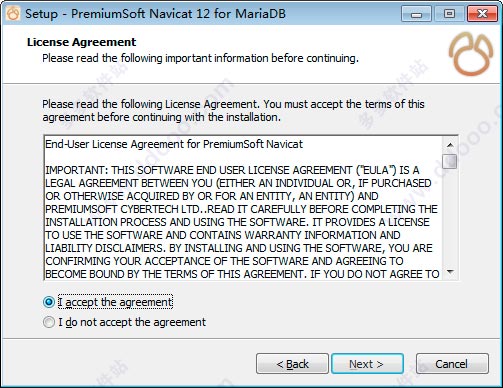Click the "License Agreement" heading
Screen dimensions: 503x388
(x=81, y=42)
